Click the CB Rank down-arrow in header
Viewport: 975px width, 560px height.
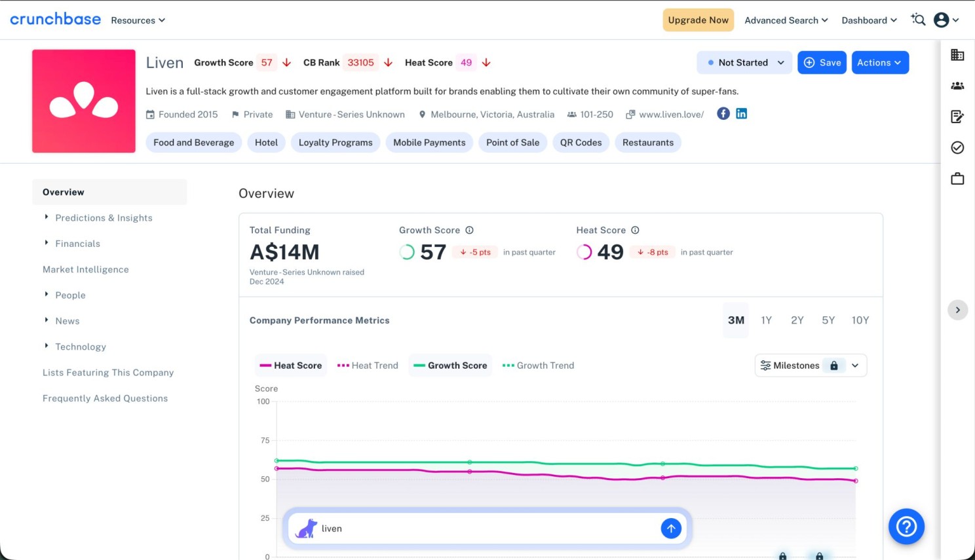(x=388, y=63)
